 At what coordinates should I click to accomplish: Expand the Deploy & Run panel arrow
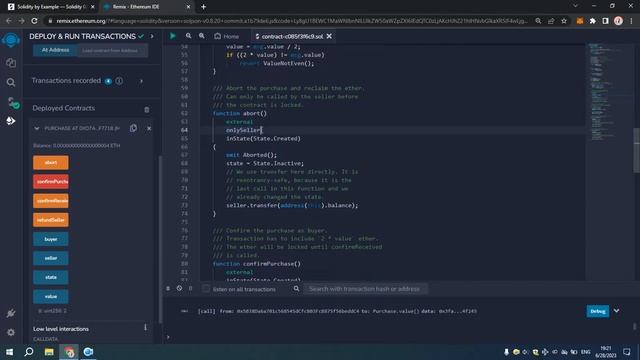[x=152, y=36]
